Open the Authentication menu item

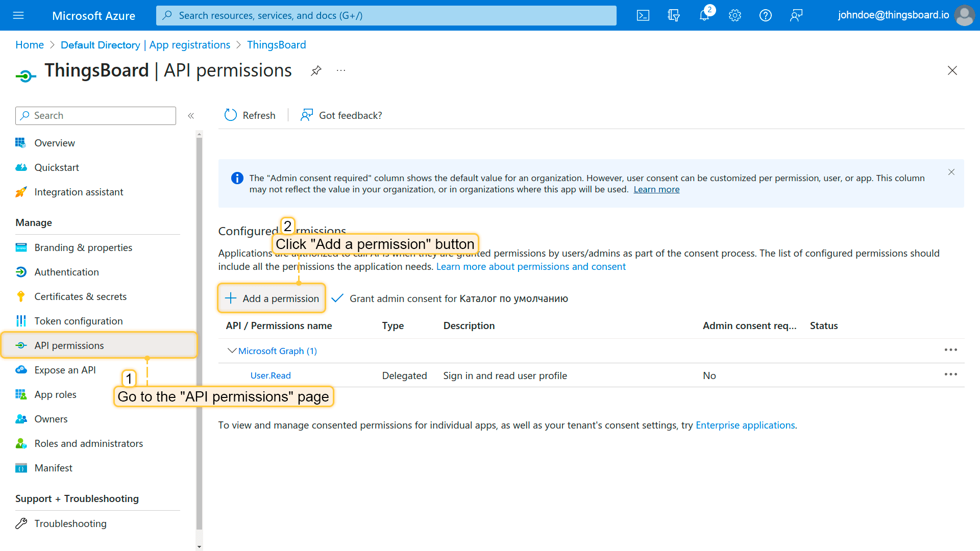click(x=66, y=272)
